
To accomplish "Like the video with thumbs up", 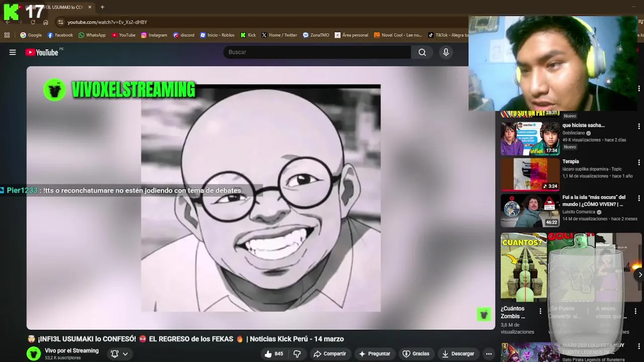I will click(274, 354).
